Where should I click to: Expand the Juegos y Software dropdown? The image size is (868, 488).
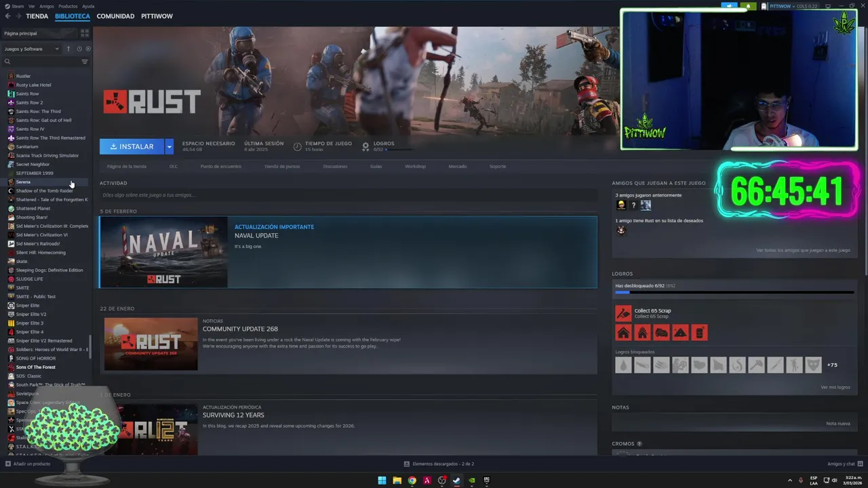click(32, 49)
